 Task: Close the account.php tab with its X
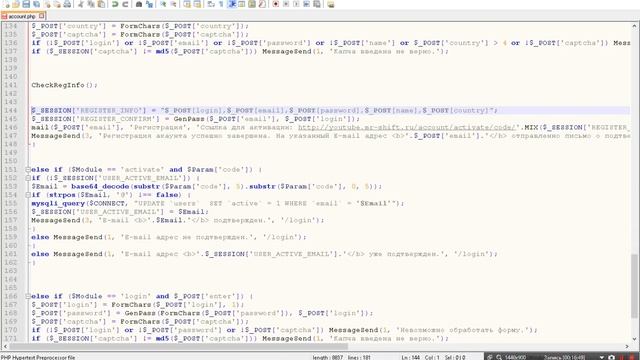pyautogui.click(x=42, y=16)
